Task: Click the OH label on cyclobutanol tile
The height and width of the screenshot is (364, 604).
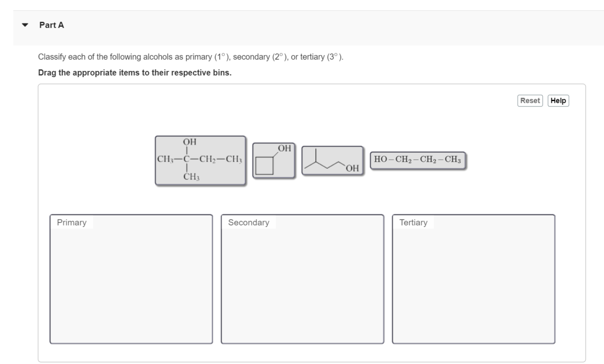Action: 284,148
